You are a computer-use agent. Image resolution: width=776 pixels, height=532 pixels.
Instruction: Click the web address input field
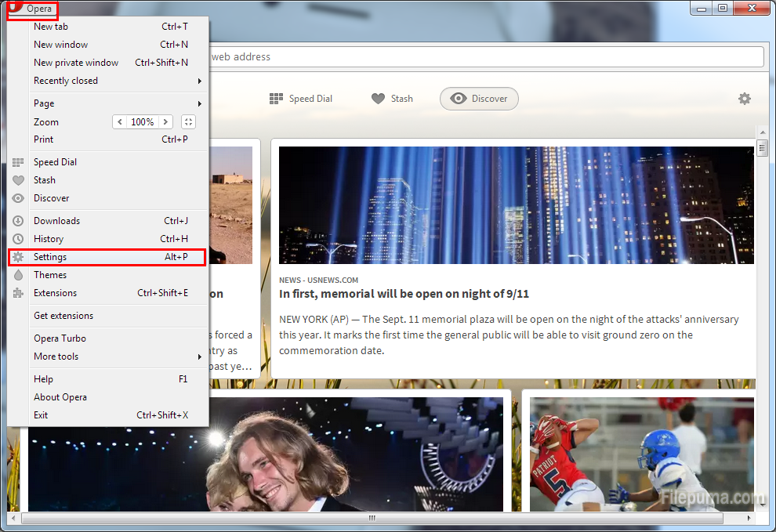486,57
